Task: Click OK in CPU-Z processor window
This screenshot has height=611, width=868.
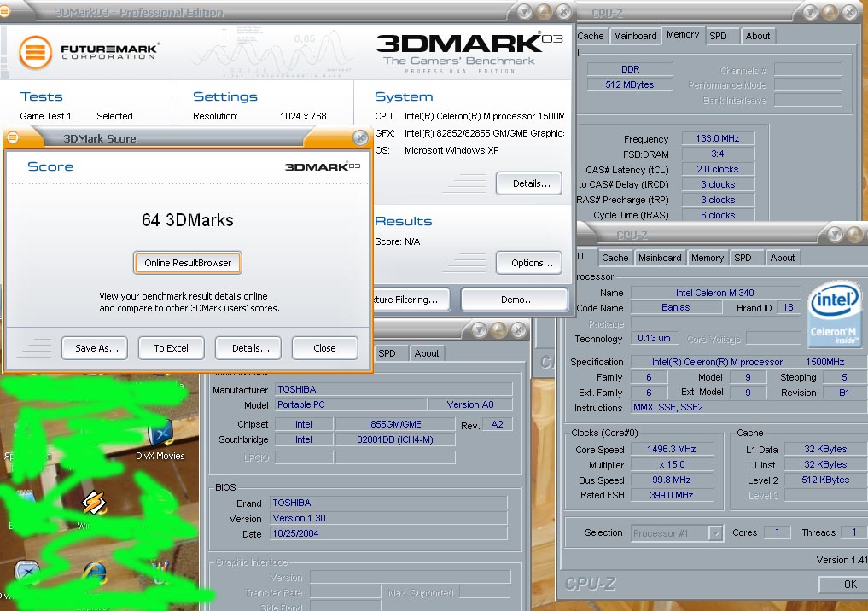Action: click(843, 584)
